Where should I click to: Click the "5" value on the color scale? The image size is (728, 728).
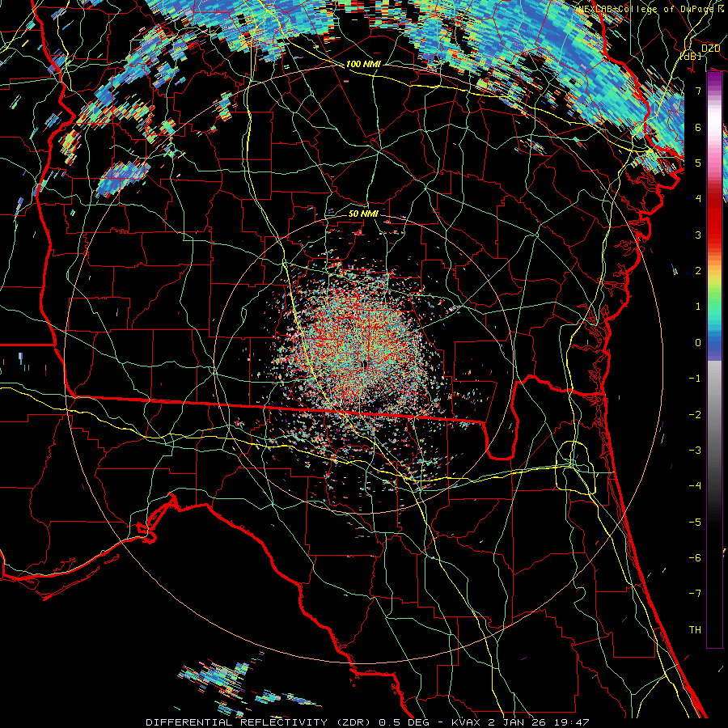coord(698,163)
